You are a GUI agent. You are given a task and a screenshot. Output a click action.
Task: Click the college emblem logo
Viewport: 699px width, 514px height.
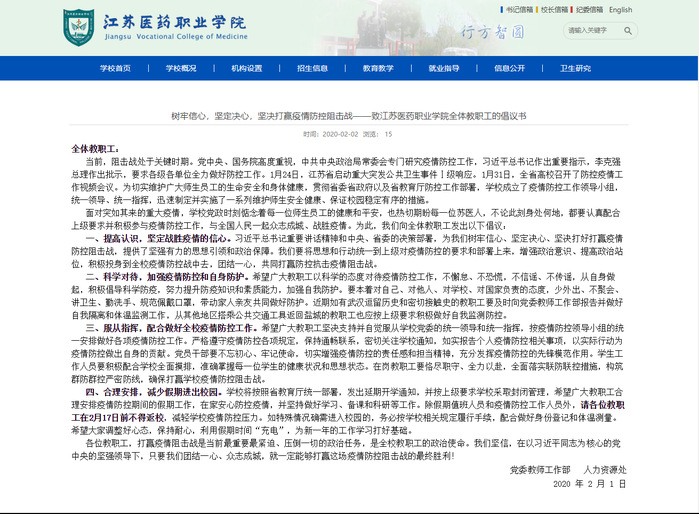tap(79, 27)
